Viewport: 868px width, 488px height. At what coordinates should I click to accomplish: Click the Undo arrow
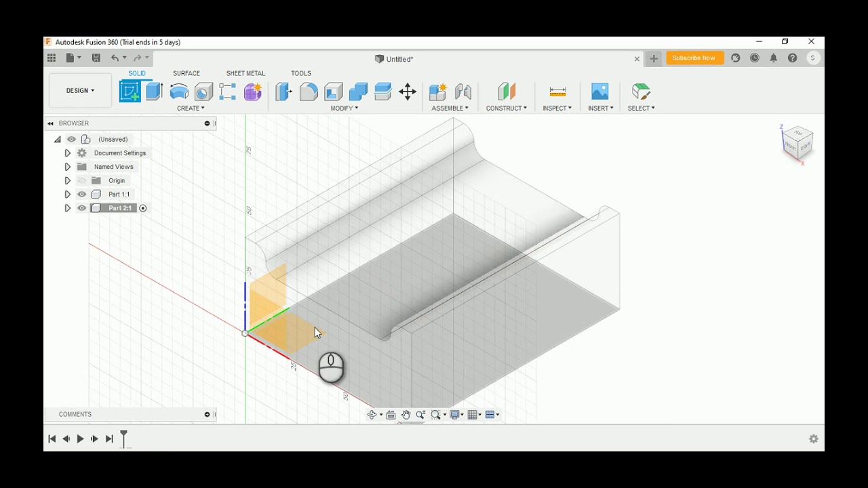tap(115, 58)
